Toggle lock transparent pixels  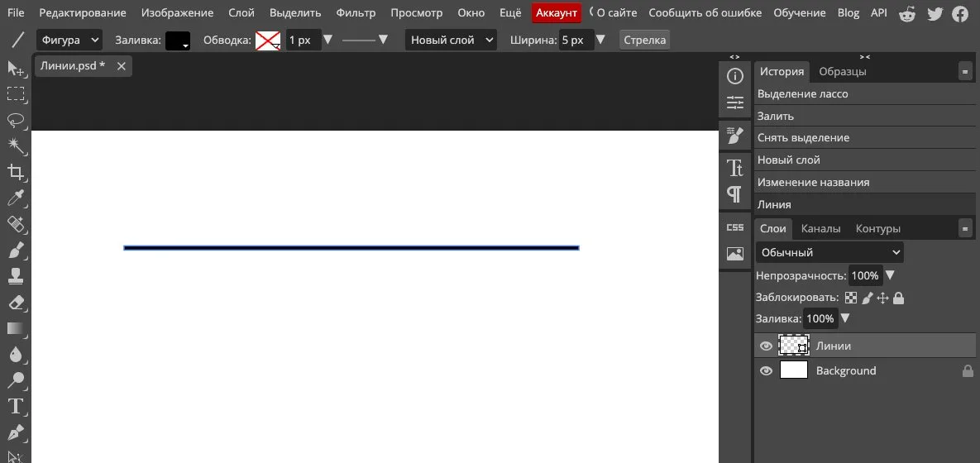coord(851,298)
